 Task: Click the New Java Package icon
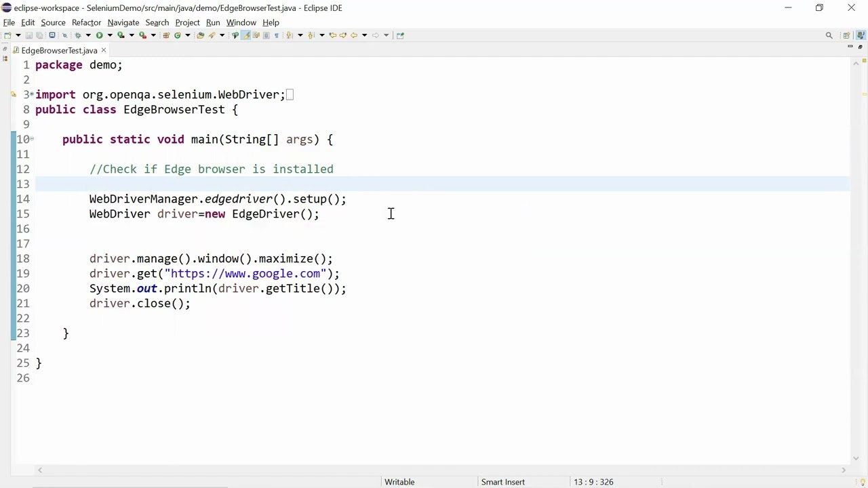[x=166, y=35]
